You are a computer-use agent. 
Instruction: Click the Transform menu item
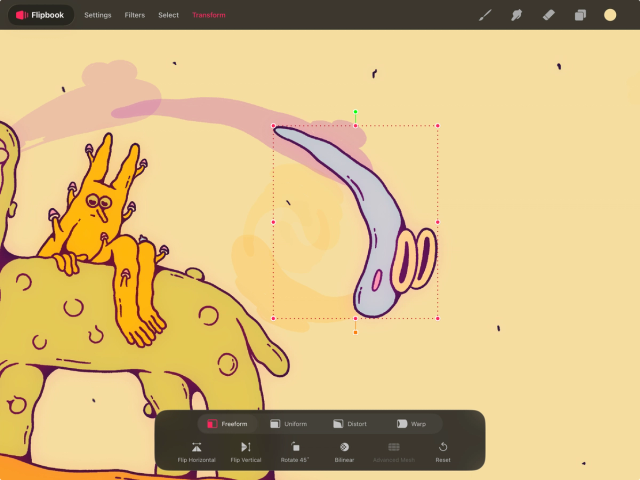pos(209,15)
